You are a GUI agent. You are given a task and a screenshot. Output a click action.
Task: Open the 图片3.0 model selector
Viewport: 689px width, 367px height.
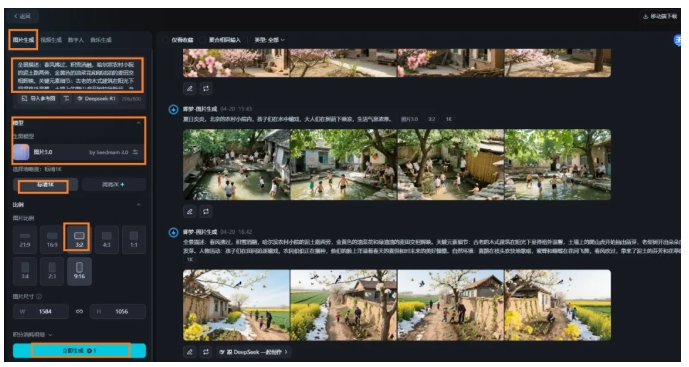tap(79, 152)
